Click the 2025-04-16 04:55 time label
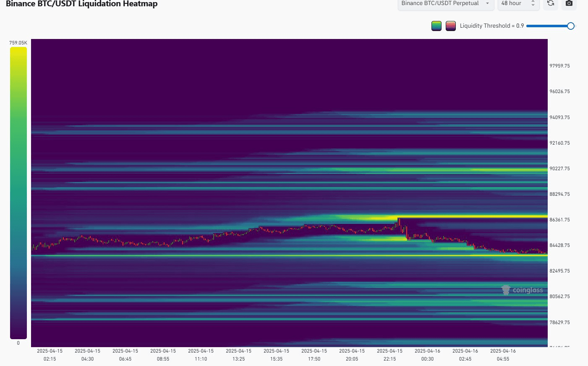 tap(503, 355)
